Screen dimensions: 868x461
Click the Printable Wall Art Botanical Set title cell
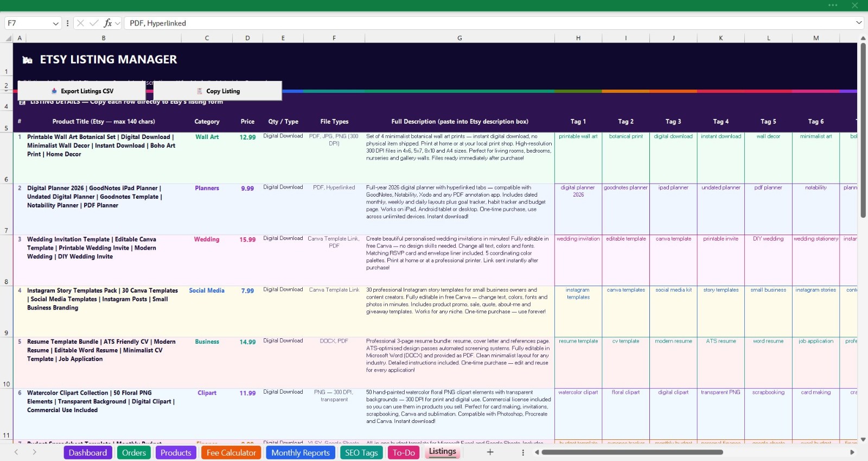click(x=104, y=157)
